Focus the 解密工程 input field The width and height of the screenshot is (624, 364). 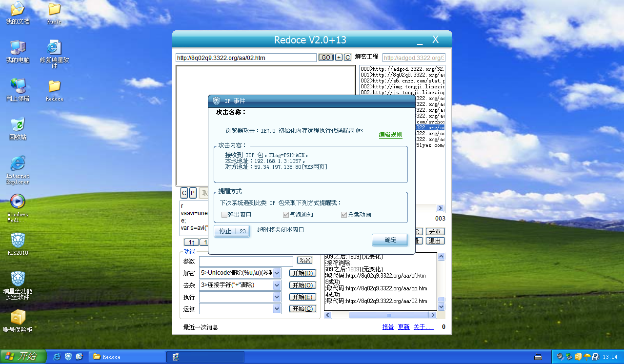[414, 58]
